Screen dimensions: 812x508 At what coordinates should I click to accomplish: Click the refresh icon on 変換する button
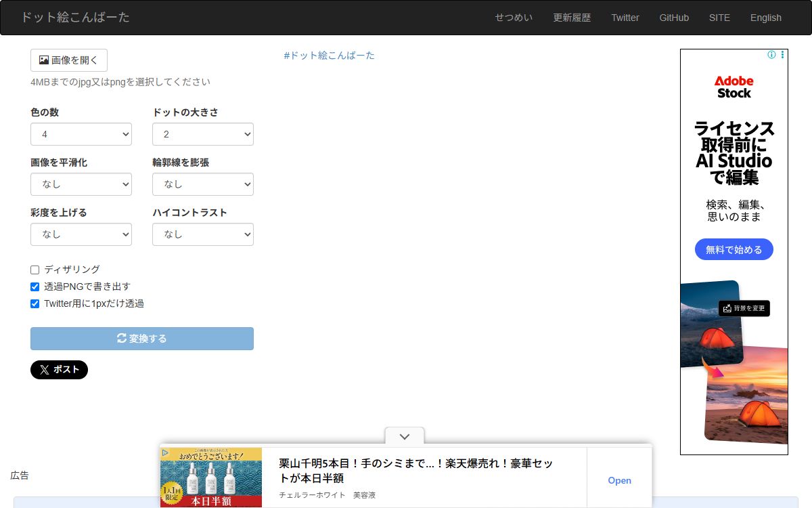(122, 339)
